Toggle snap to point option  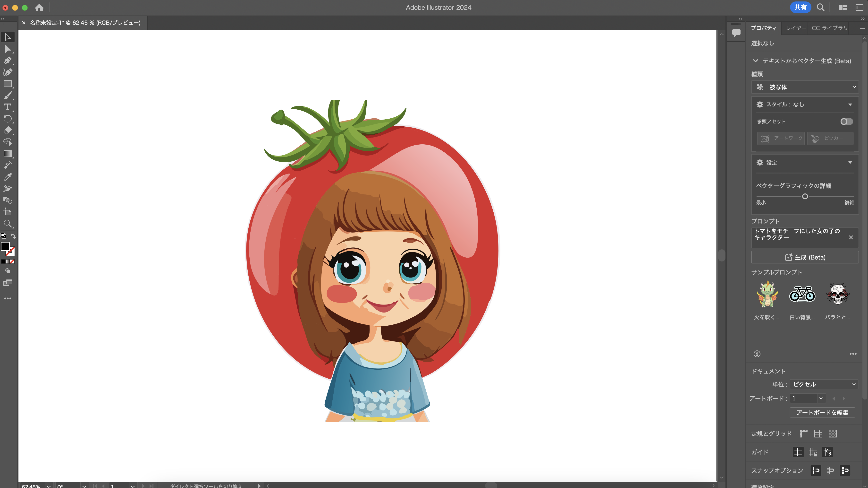point(816,471)
